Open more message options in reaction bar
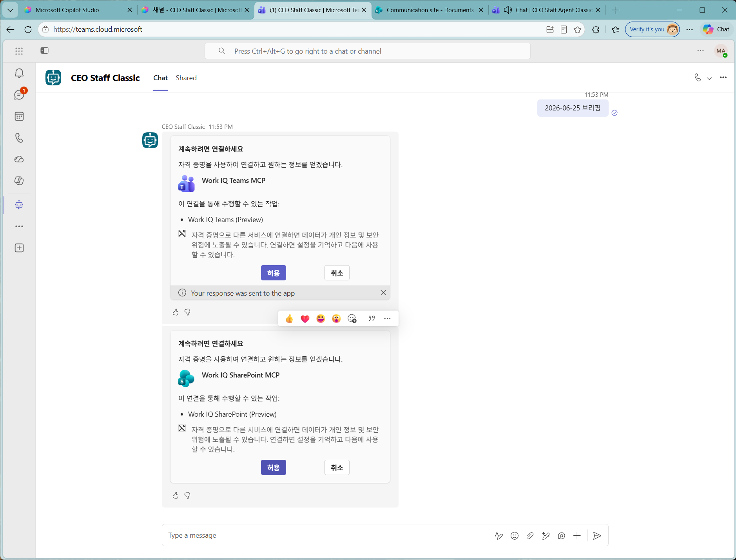Image resolution: width=736 pixels, height=560 pixels. (387, 318)
